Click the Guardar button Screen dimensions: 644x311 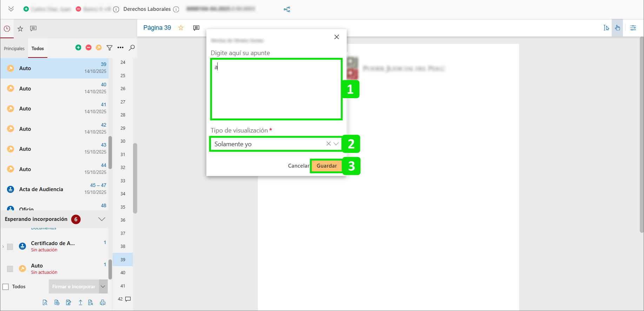coord(326,166)
